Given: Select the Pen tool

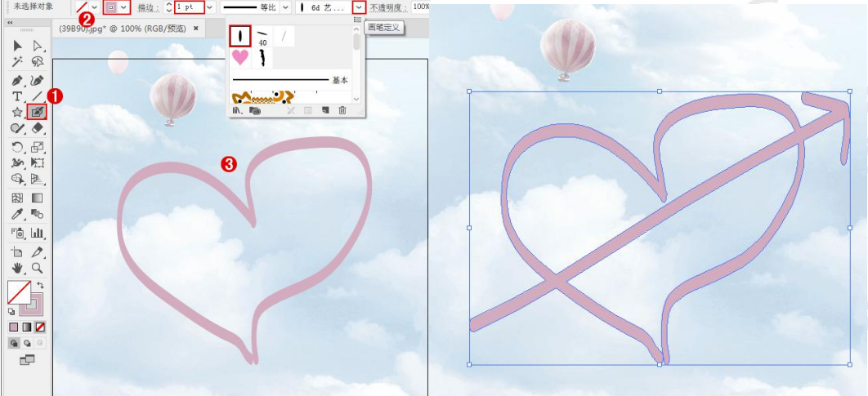Looking at the screenshot, I should (x=18, y=80).
